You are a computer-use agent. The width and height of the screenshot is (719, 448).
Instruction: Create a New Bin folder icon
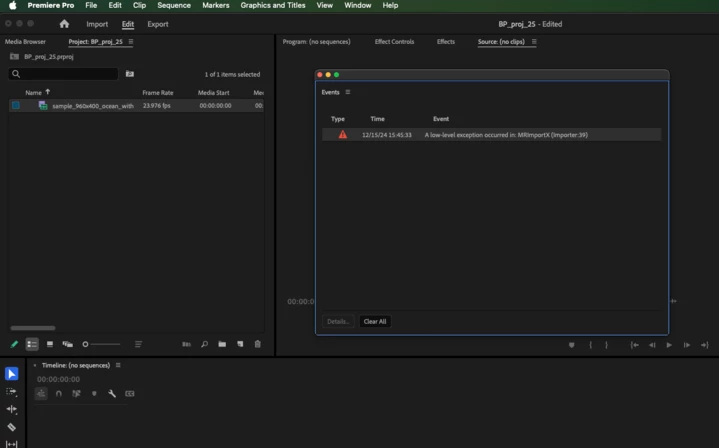222,344
